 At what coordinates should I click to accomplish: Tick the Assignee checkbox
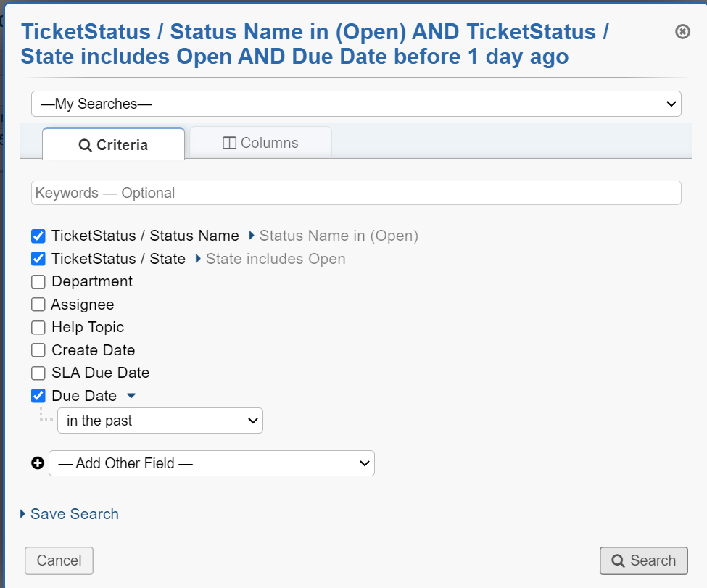click(38, 305)
